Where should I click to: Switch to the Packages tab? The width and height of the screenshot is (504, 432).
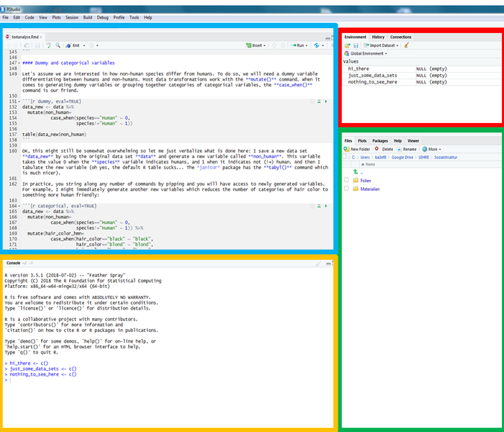pos(380,141)
